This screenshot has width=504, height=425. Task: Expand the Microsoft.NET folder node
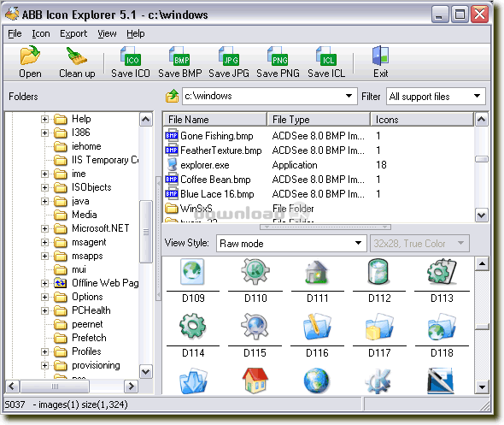tap(44, 228)
